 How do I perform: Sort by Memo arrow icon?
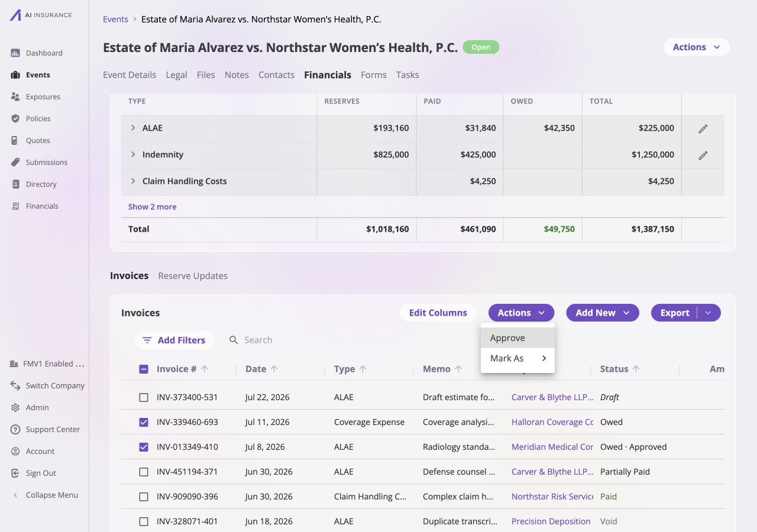[458, 369]
